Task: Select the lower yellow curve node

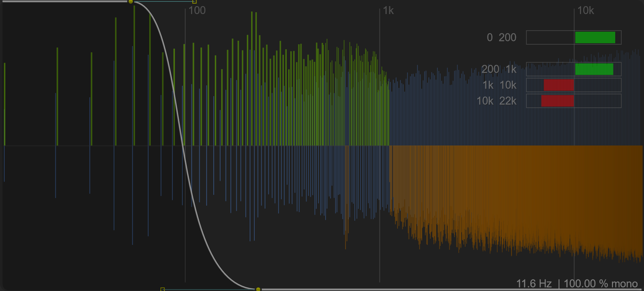Action: tap(258, 289)
